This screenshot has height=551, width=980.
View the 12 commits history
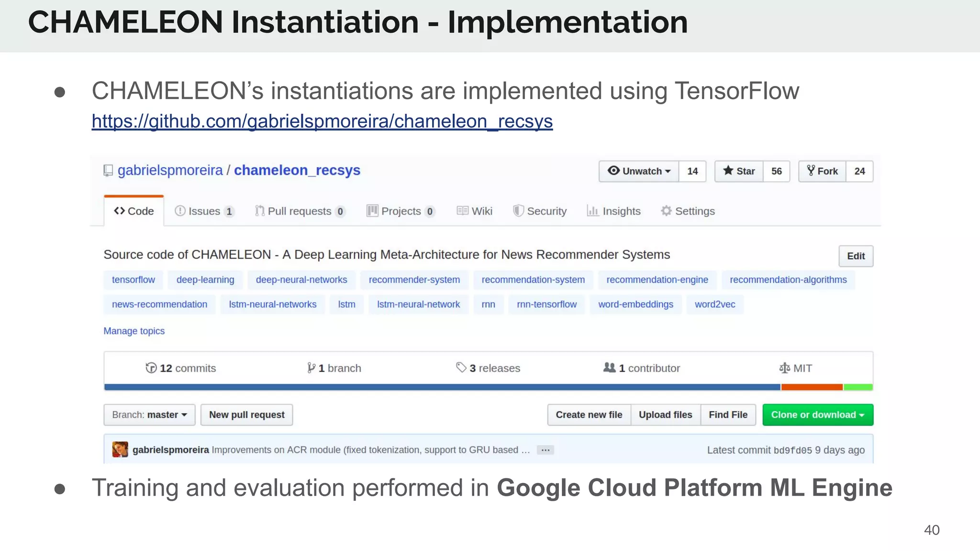(181, 368)
